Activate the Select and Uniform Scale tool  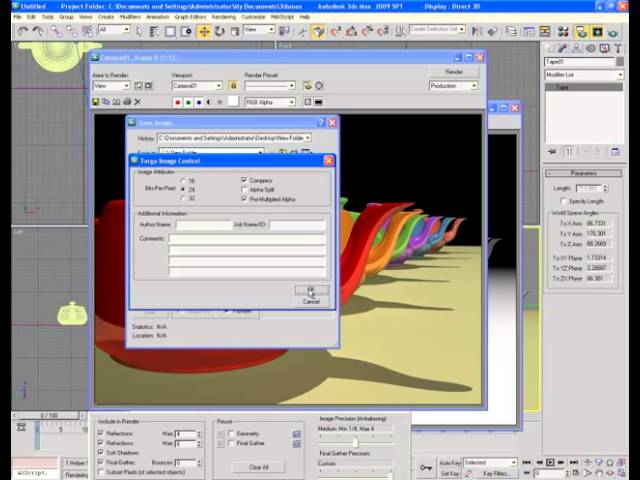point(235,31)
